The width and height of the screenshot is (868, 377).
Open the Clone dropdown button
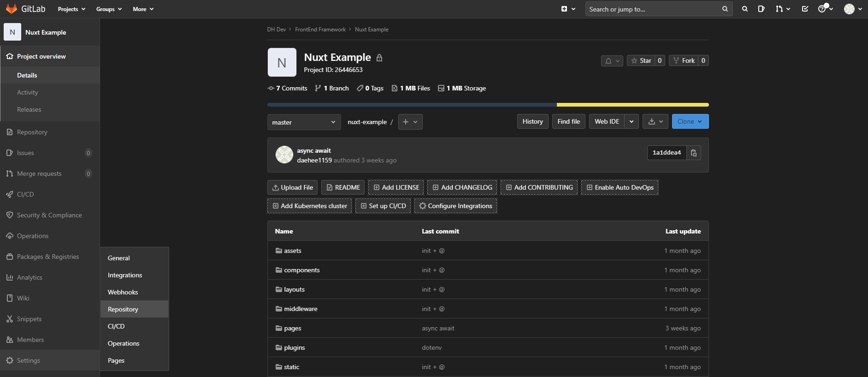pyautogui.click(x=690, y=121)
